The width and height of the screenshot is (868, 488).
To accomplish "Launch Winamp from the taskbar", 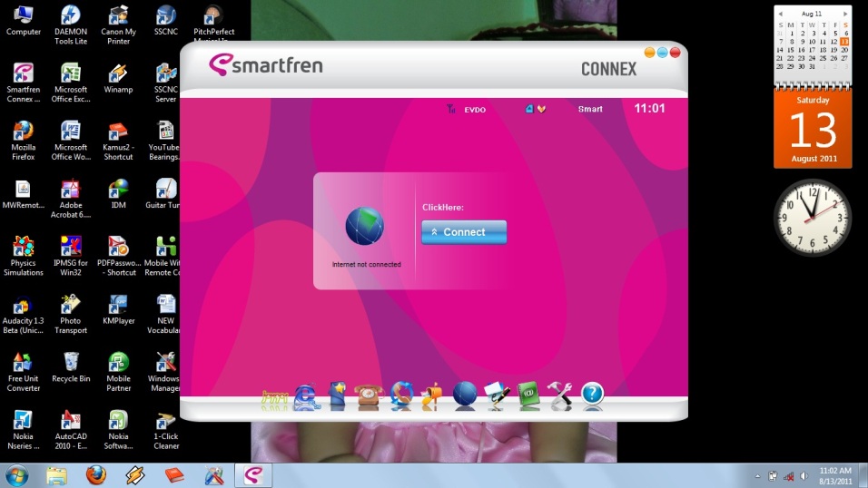I will coord(134,476).
